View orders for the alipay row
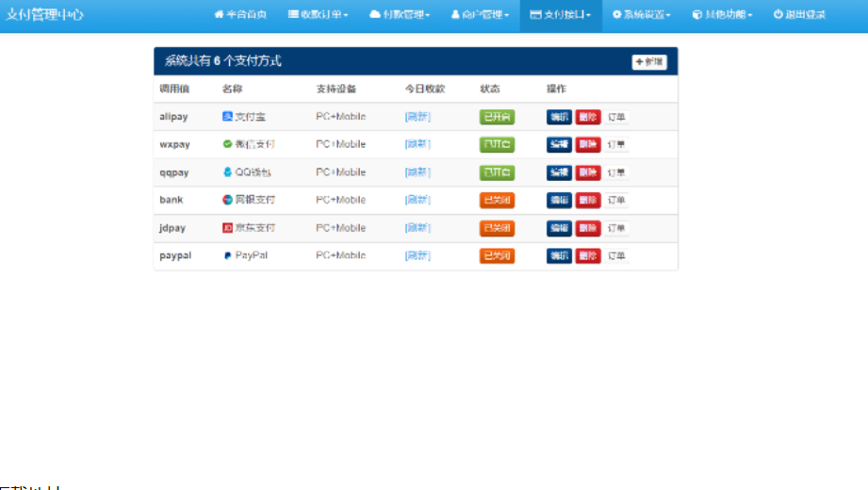This screenshot has height=490, width=868. (x=616, y=117)
